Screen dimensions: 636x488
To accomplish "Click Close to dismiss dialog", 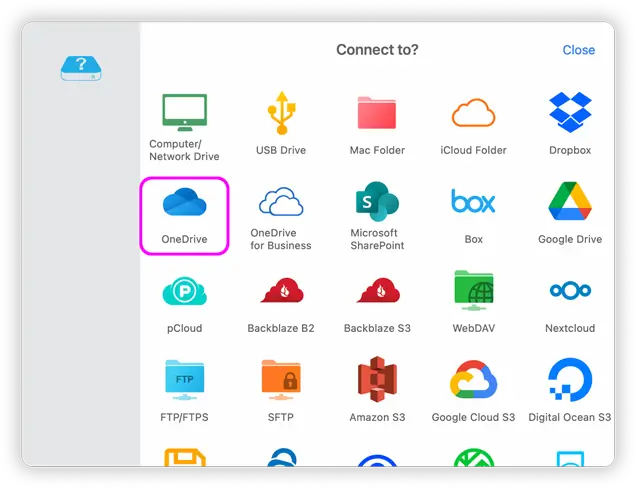I will [578, 50].
